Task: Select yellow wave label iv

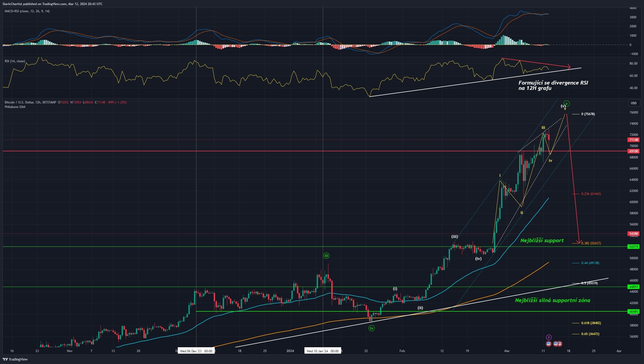Action: point(550,161)
